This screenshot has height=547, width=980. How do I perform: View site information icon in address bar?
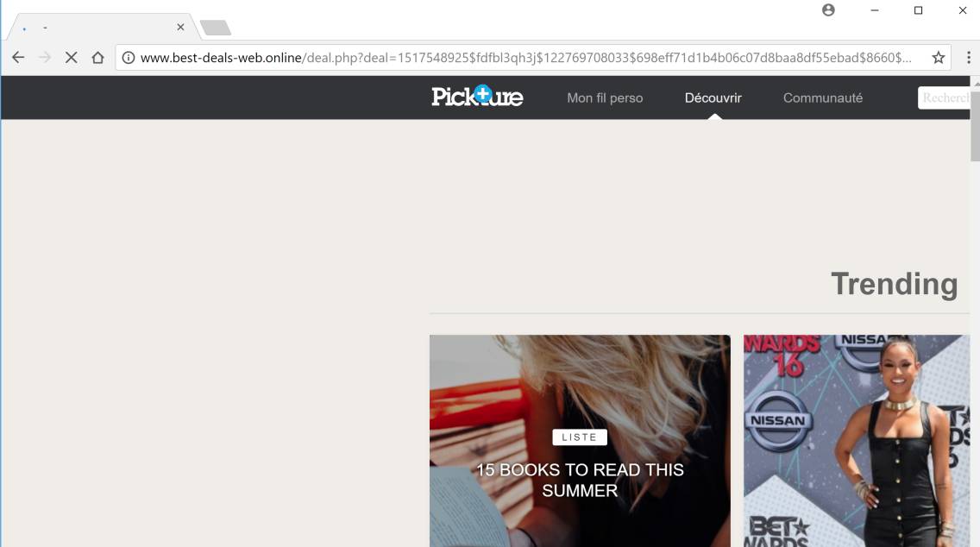129,58
